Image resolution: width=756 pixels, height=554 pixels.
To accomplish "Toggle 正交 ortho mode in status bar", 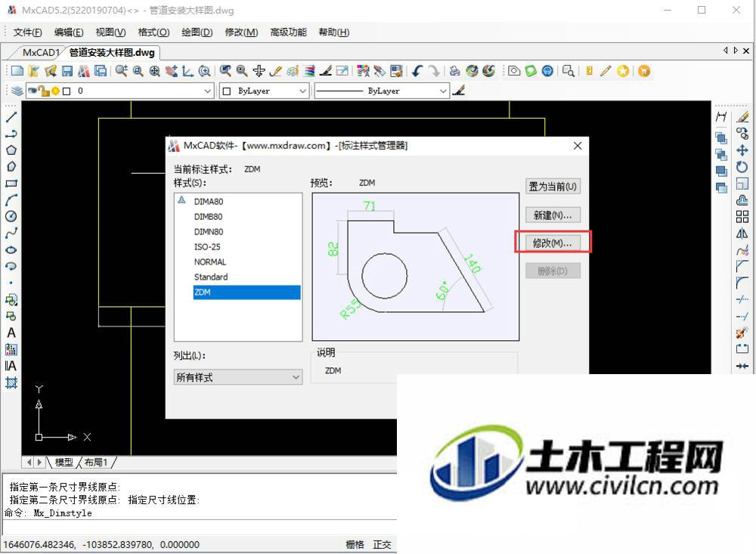I will pyautogui.click(x=383, y=544).
